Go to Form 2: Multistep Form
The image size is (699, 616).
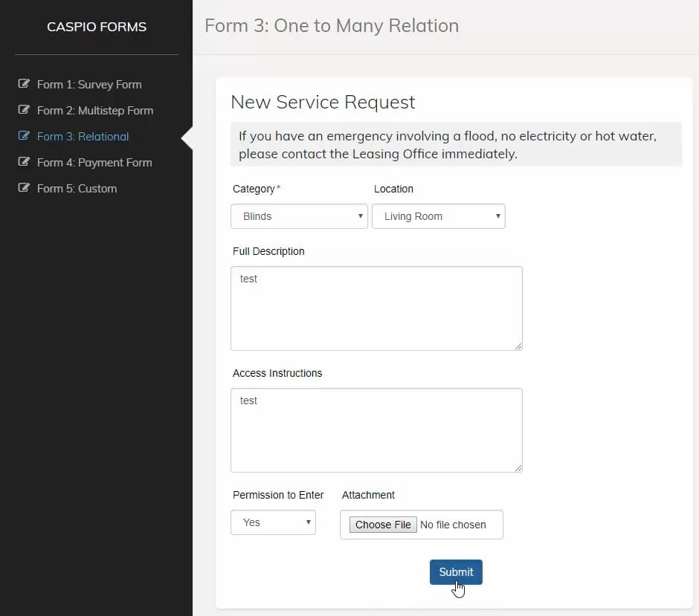(95, 111)
